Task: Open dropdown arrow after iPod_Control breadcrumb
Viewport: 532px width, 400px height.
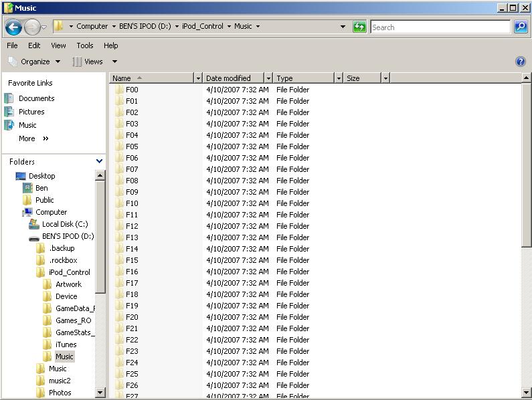Action: coord(229,27)
